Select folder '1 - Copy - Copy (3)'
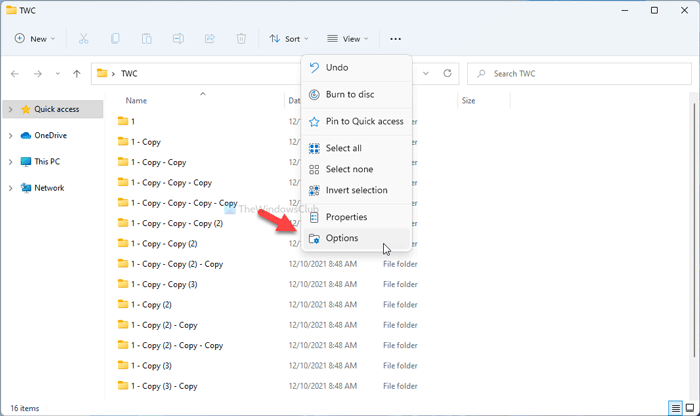 [x=164, y=284]
